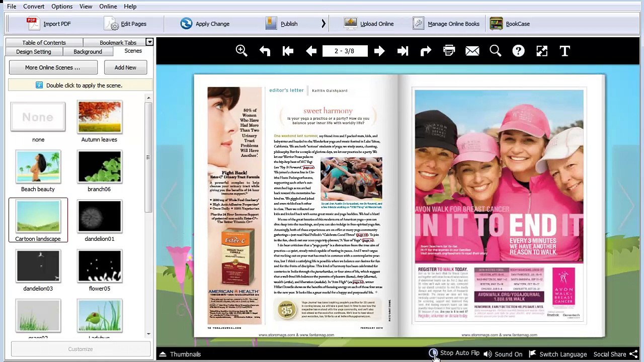Image resolution: width=644 pixels, height=362 pixels.
Task: Open the Convert menu
Action: [34, 6]
